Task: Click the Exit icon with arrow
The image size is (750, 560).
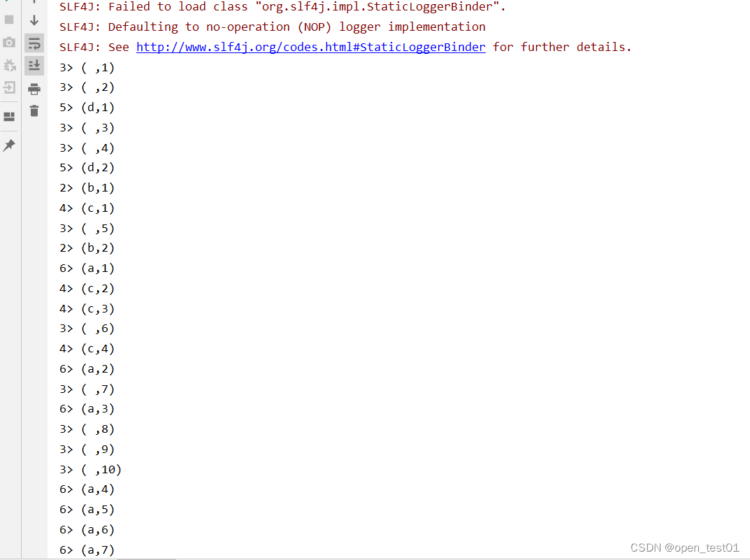Action: 9,87
